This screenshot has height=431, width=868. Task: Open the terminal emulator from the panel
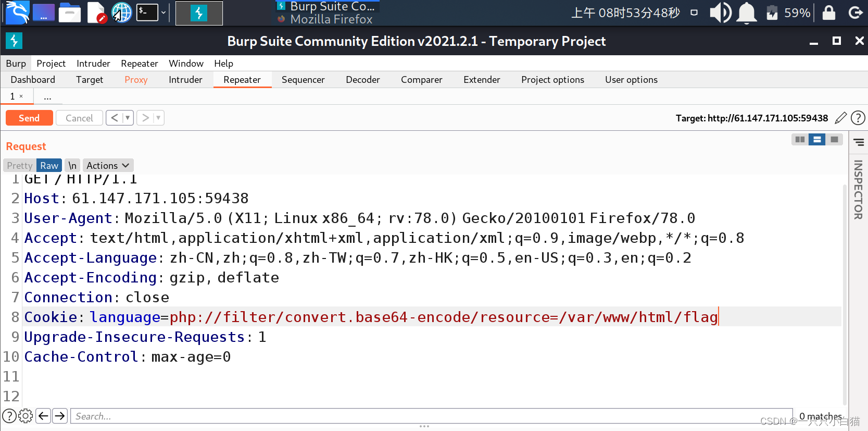(147, 12)
